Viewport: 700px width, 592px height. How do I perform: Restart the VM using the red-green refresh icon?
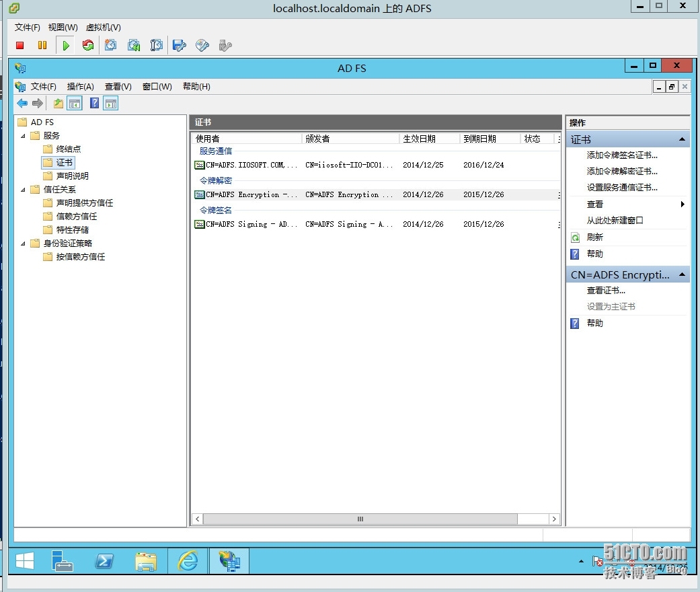click(88, 45)
